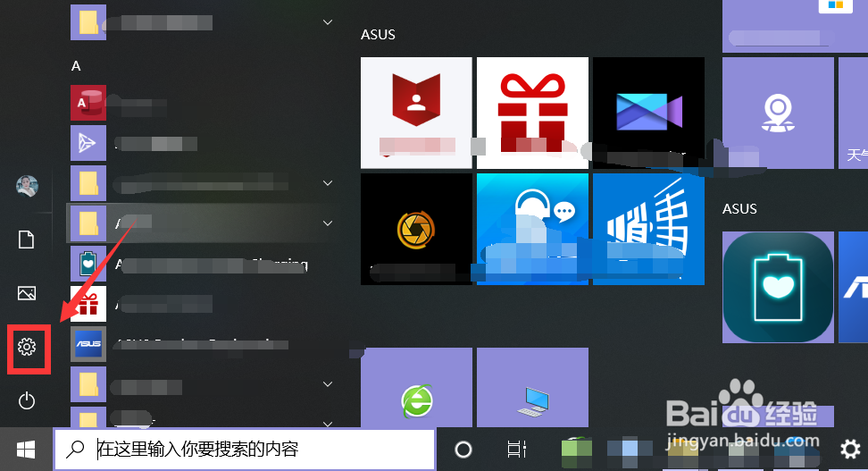Open the blue tile with white Chinese characters
Viewport: 868px width, 471px height.
[649, 229]
